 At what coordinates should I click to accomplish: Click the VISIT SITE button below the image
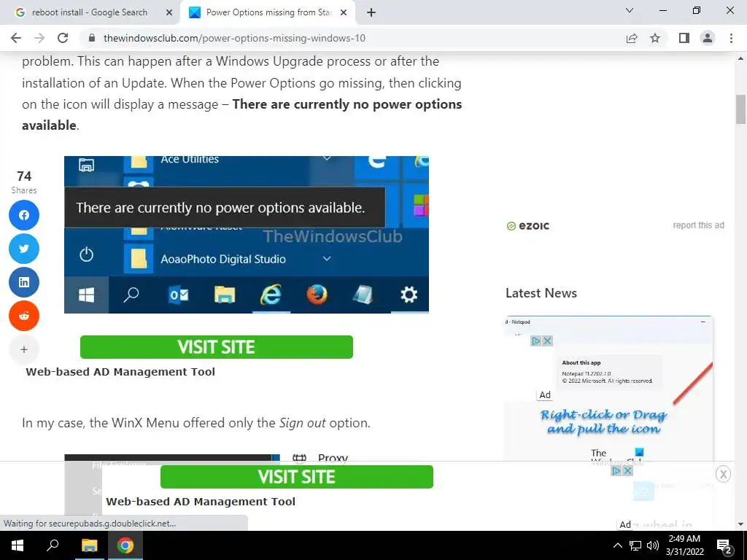(x=216, y=347)
